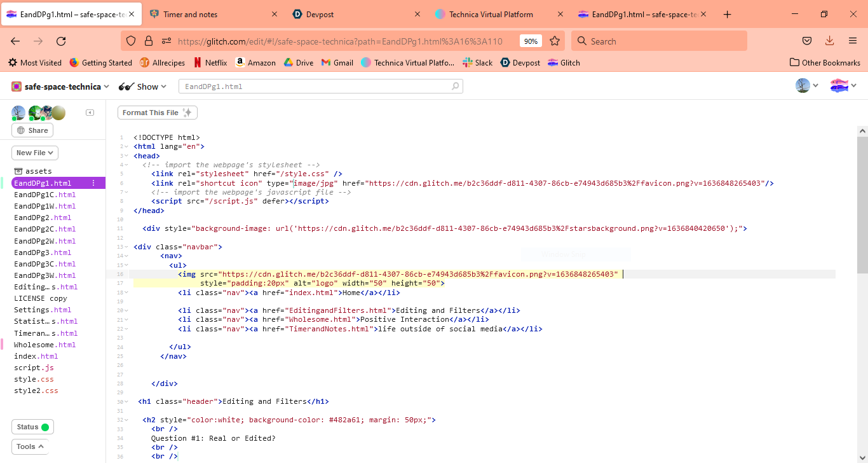This screenshot has height=463, width=868.
Task: Go back to the previous page
Action: point(15,41)
